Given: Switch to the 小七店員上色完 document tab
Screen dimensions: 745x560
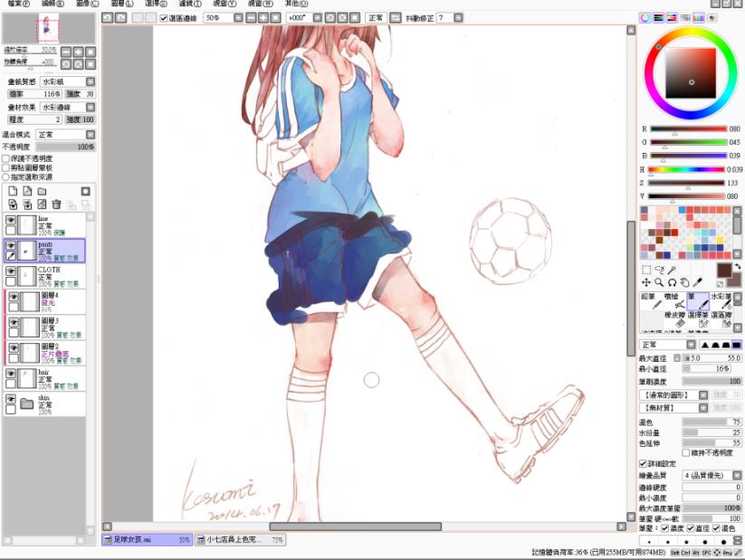Looking at the screenshot, I should coord(240,539).
